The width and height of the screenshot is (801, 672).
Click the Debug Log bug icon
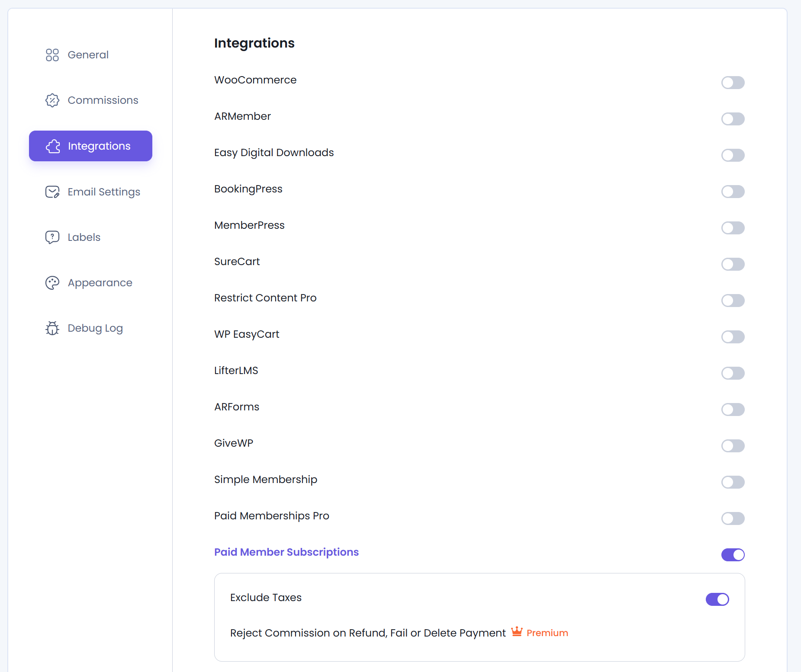tap(52, 328)
